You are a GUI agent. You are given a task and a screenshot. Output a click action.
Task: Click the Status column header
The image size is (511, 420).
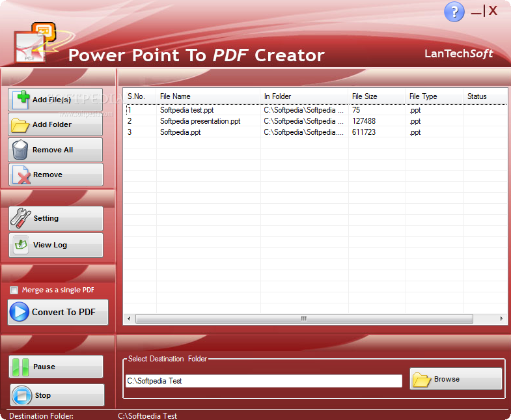pyautogui.click(x=485, y=96)
